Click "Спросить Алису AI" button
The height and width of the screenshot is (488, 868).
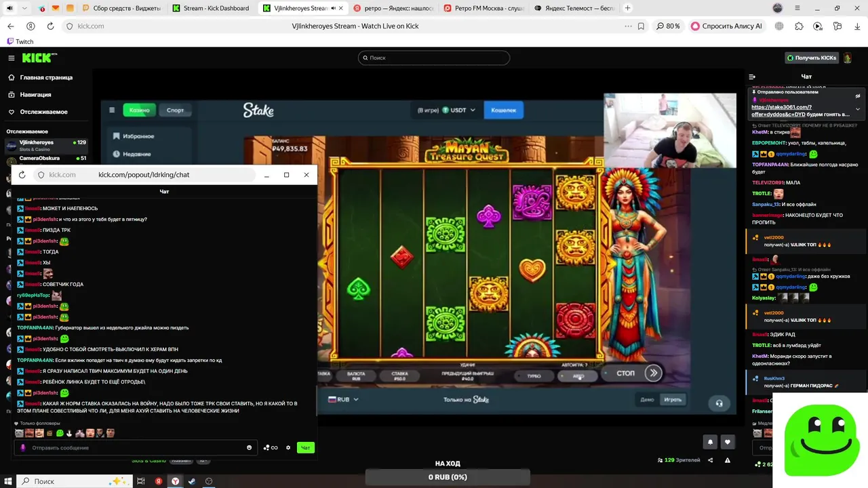726,26
